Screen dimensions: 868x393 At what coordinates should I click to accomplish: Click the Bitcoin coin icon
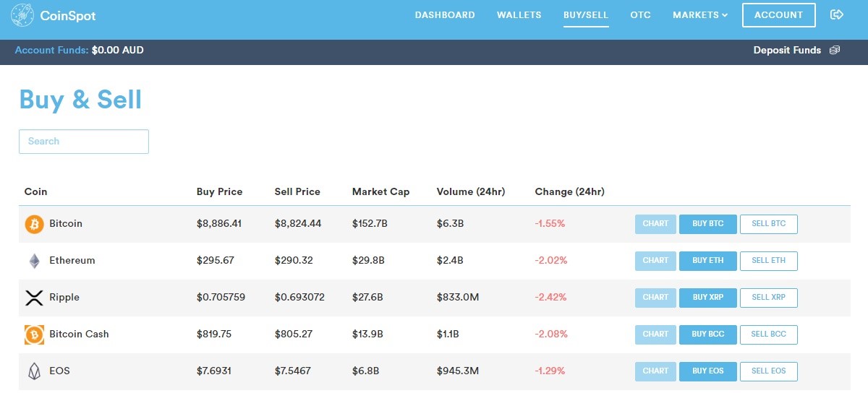click(x=34, y=224)
